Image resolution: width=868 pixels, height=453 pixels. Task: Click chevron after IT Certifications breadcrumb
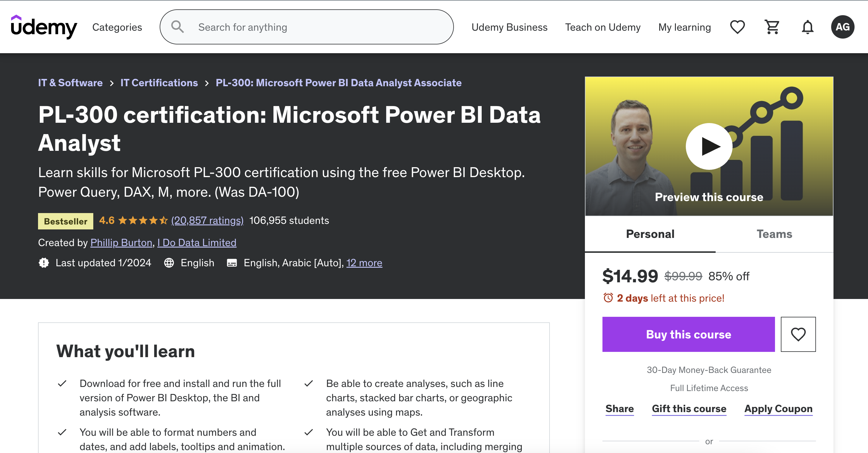207,83
